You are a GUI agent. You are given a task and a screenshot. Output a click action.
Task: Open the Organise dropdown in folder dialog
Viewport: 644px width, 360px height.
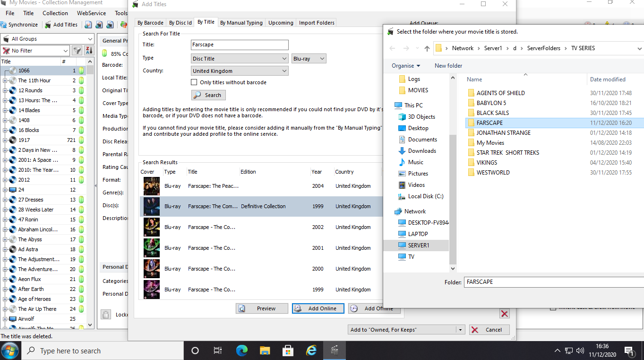(x=405, y=66)
